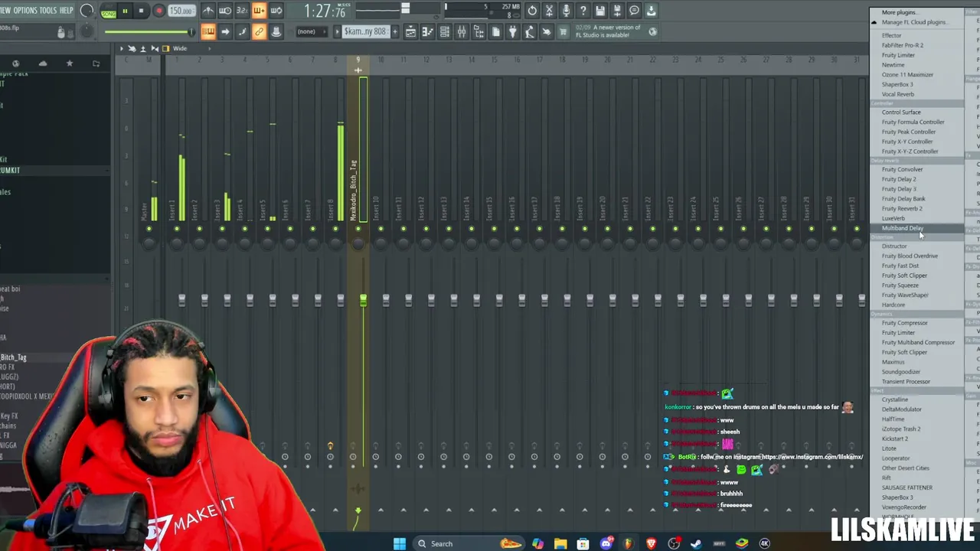Select Fruity Multiband Compressor plugin
Screen dimensions: 980x551
click(x=917, y=342)
